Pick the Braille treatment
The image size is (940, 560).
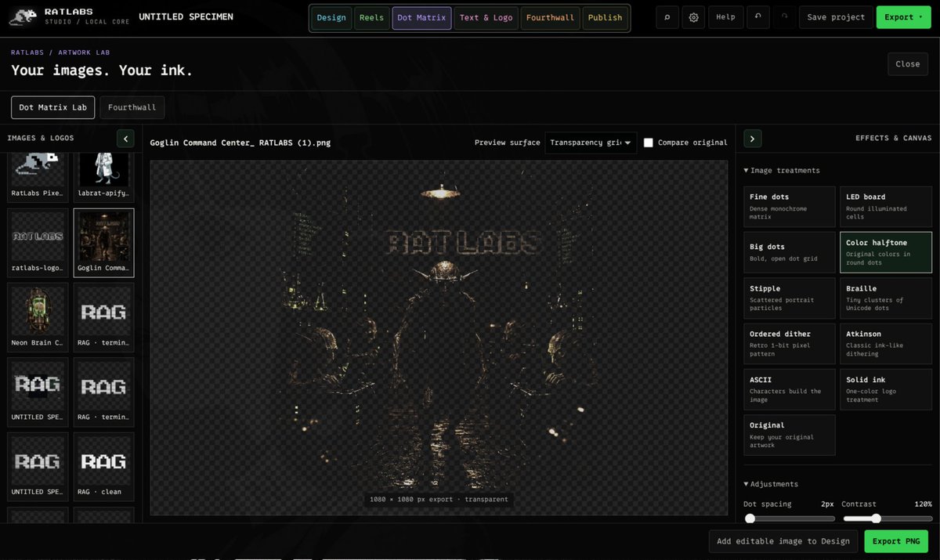pos(886,298)
